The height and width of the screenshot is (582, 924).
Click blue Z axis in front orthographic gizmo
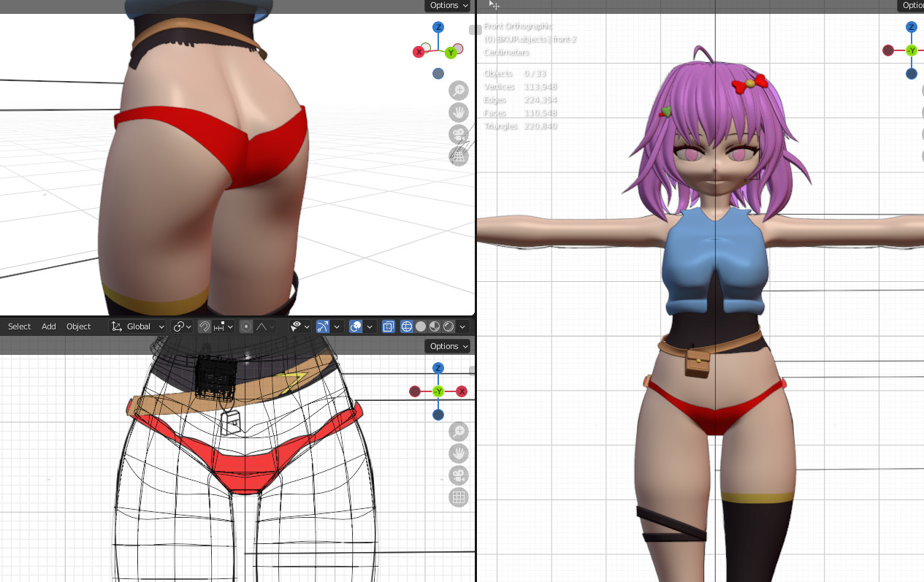click(x=912, y=27)
